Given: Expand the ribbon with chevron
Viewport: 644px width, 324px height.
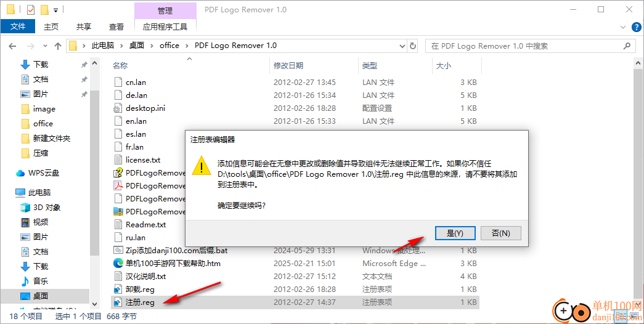Looking at the screenshot, I should coord(622,27).
